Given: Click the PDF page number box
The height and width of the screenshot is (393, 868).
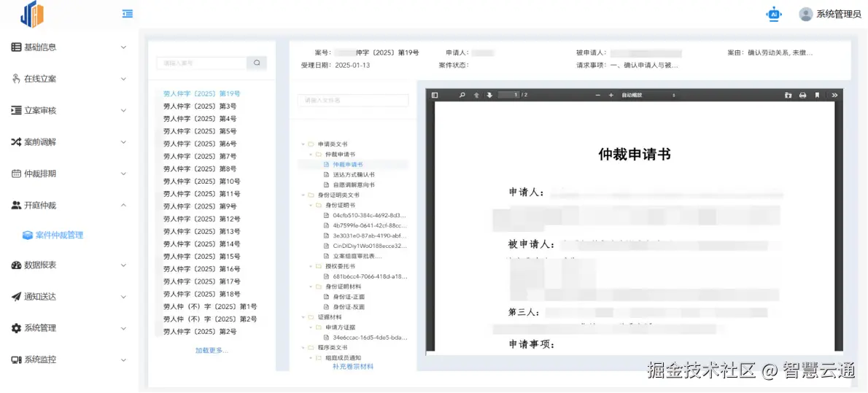Looking at the screenshot, I should pos(508,96).
